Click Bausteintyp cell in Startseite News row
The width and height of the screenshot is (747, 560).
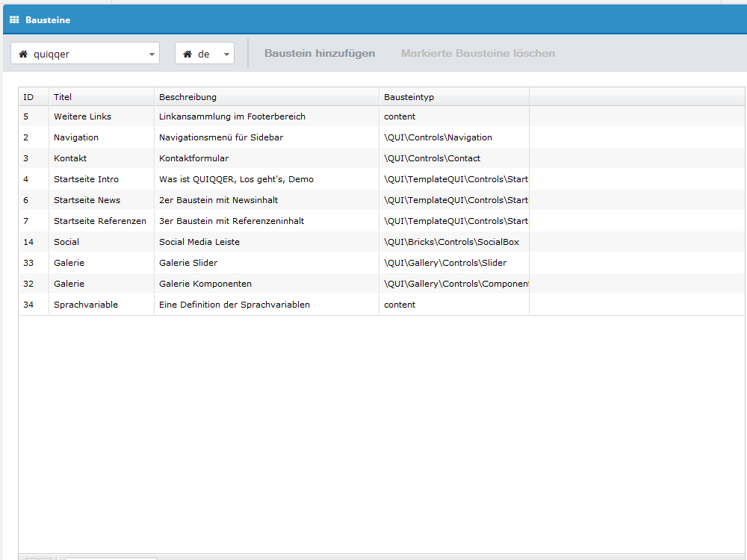click(x=454, y=200)
